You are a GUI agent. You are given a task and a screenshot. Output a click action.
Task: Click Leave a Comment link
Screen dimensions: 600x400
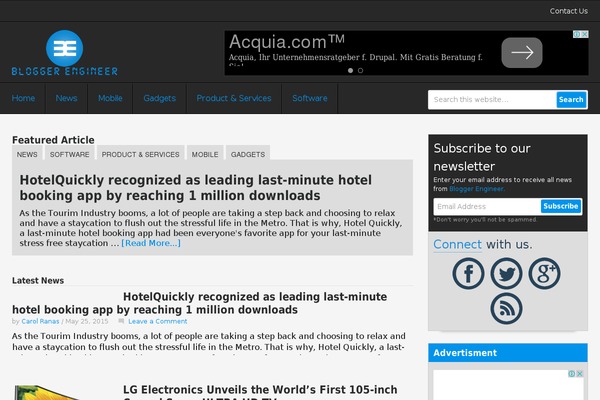[x=158, y=322]
